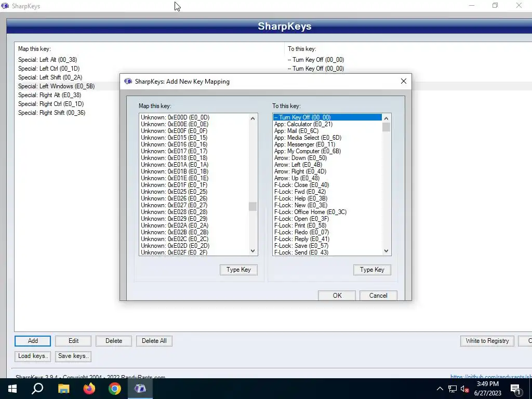Select App: My Computer (E0_6B)
The height and width of the screenshot is (399, 532).
(x=327, y=151)
